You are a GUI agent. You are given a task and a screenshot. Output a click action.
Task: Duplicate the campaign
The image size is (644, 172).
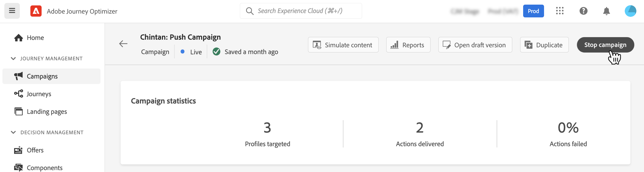point(544,45)
